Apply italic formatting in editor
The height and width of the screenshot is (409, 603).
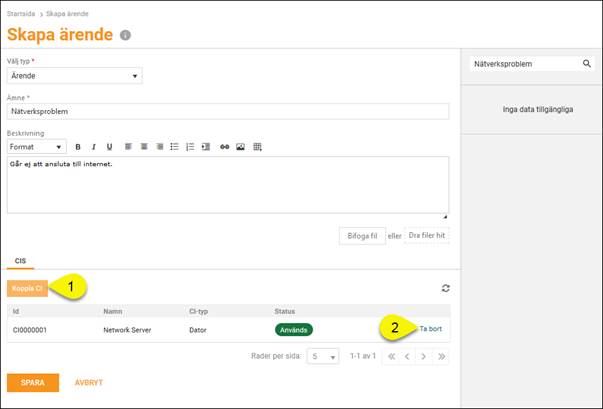coord(94,147)
